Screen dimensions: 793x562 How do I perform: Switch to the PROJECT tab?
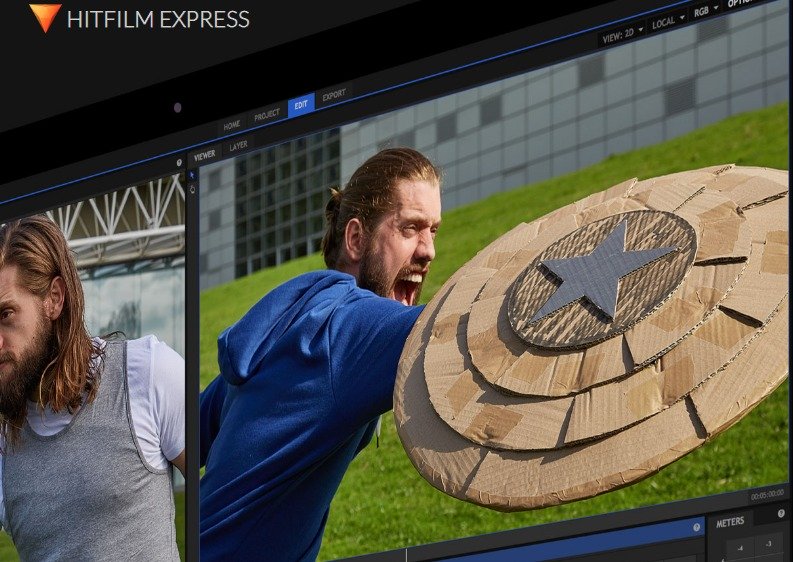click(267, 115)
